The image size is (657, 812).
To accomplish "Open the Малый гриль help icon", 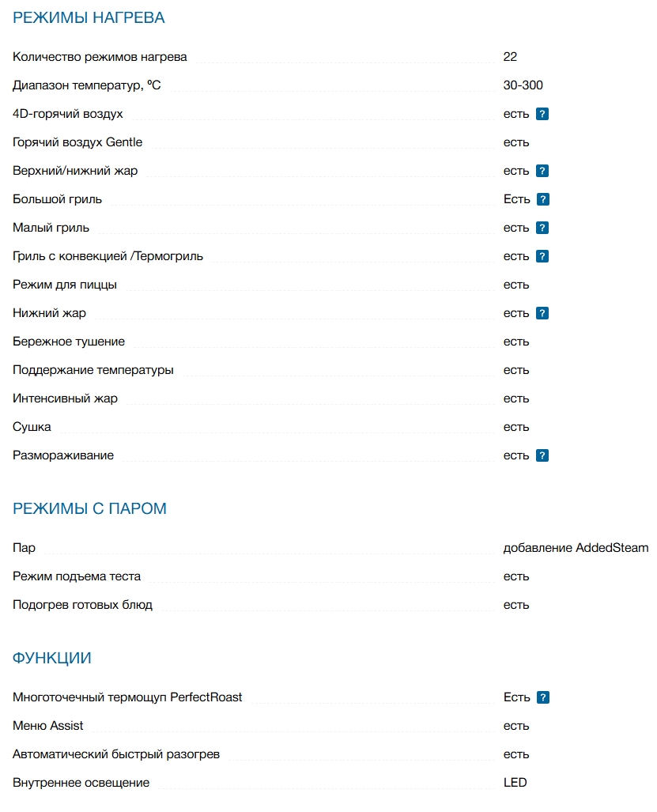I will [x=542, y=228].
